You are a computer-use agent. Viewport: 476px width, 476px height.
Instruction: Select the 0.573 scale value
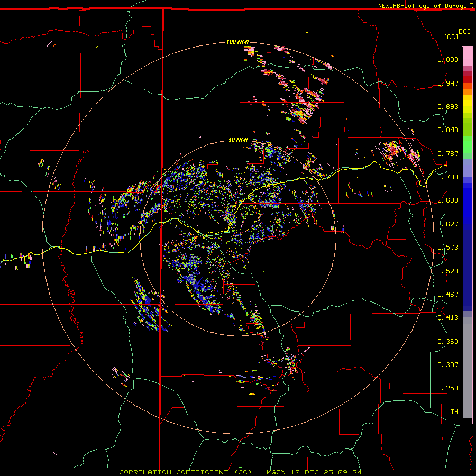click(448, 248)
